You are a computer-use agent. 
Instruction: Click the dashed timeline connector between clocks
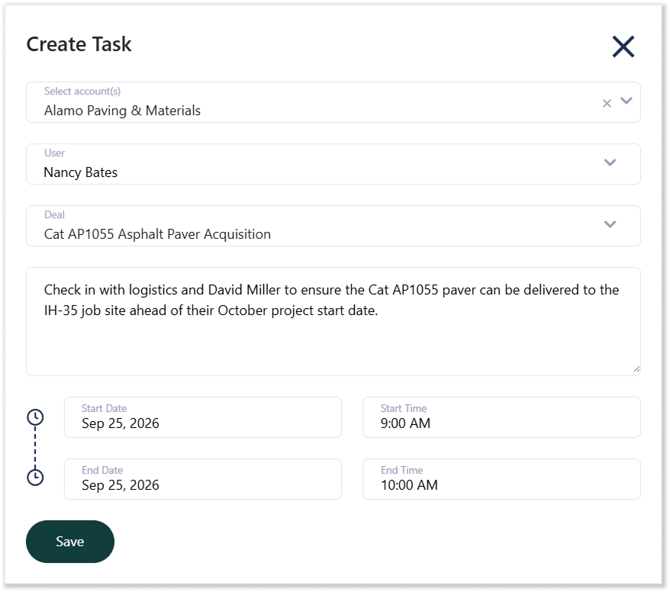pyautogui.click(x=35, y=447)
